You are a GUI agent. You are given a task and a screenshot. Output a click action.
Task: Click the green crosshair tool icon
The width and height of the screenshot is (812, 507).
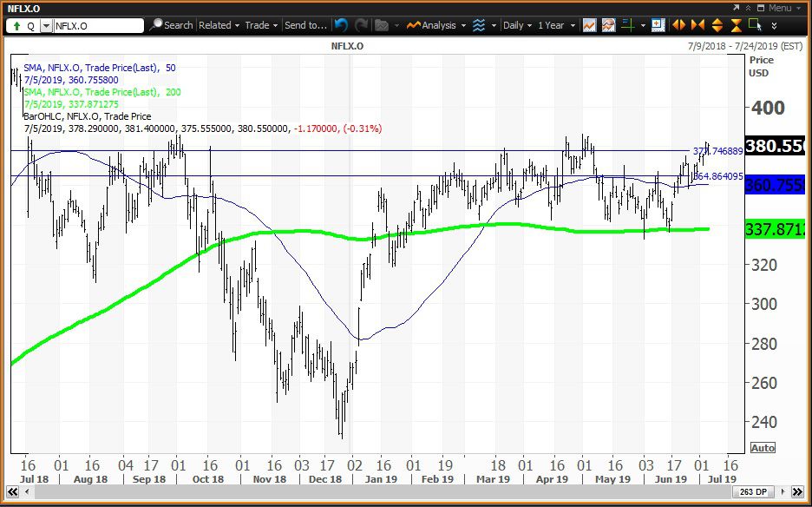pos(628,25)
